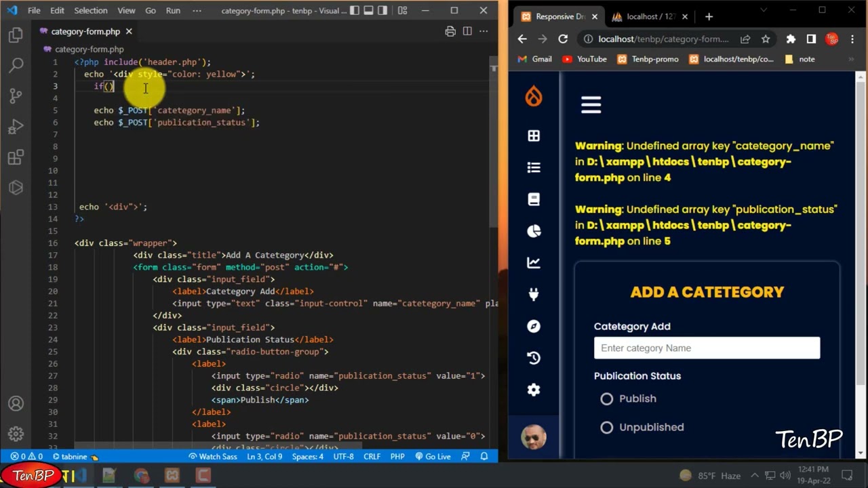Click Watch Sass in status bar
The height and width of the screenshot is (488, 868).
tap(213, 457)
